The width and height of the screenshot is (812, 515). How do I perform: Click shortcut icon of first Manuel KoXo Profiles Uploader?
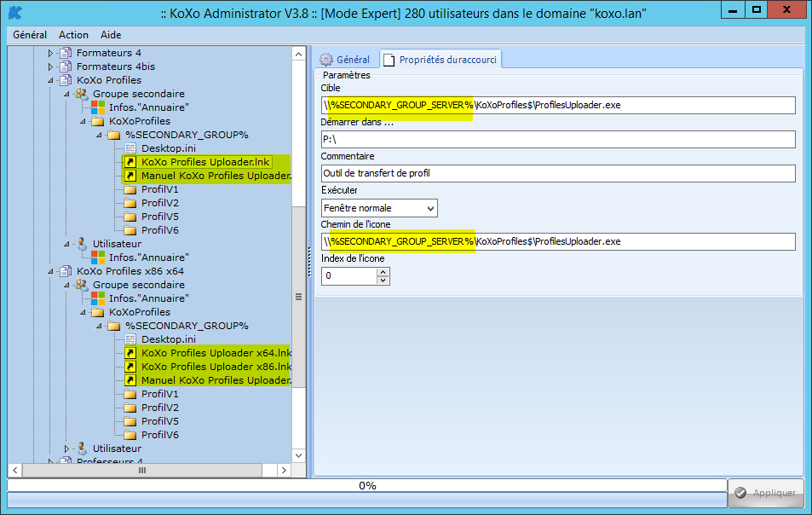[x=130, y=176]
